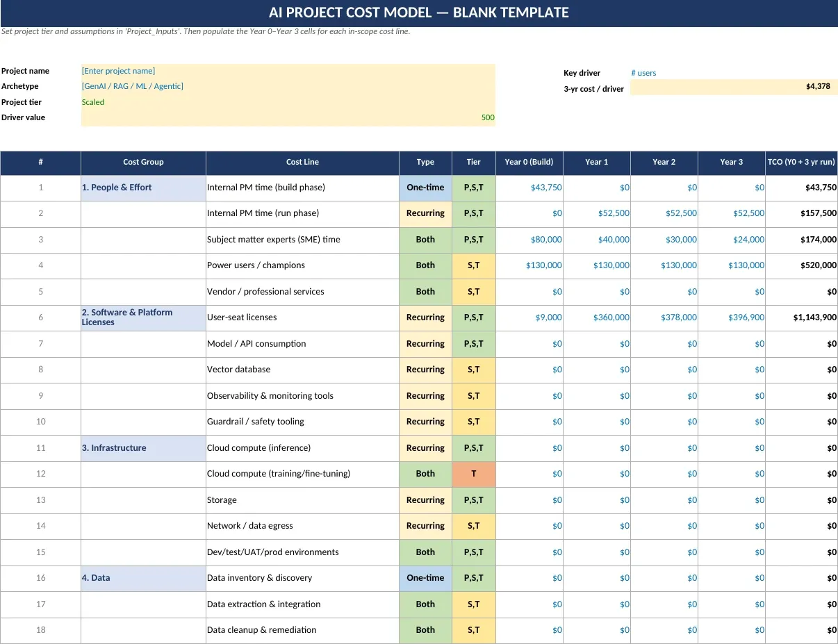This screenshot has width=838, height=644.
Task: Click the 'Type' column header
Action: 425,162
